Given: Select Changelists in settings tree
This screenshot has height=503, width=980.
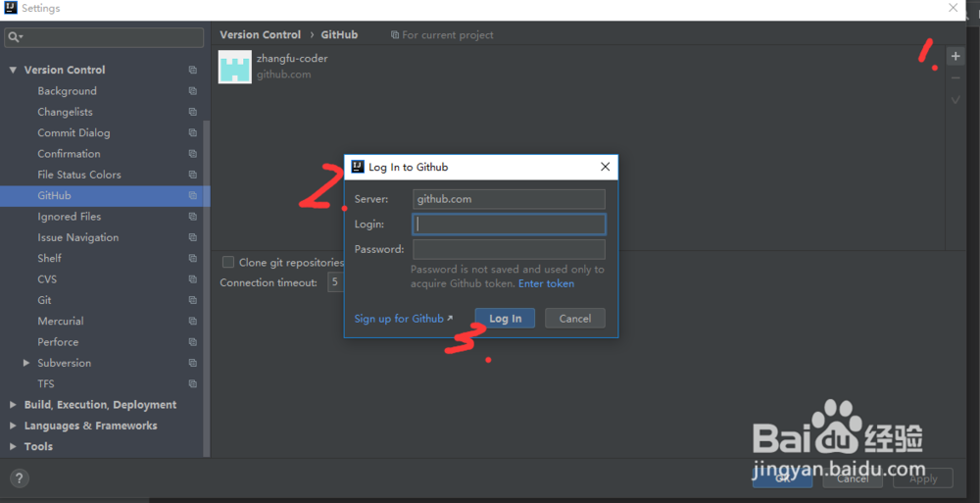Looking at the screenshot, I should 65,112.
